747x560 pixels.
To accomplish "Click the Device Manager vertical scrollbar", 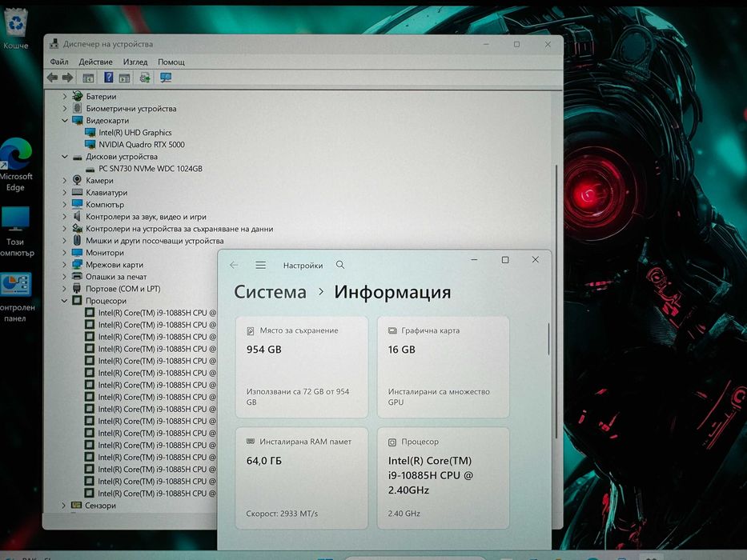I will click(556, 301).
